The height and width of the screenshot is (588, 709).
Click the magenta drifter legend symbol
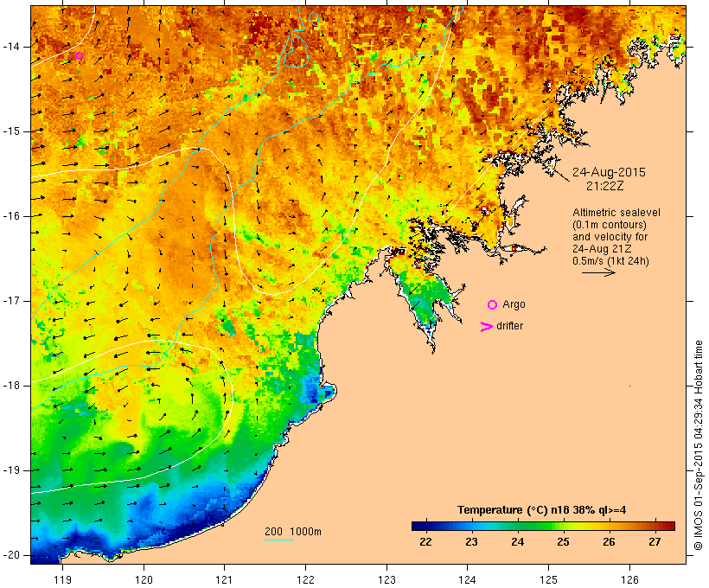(486, 327)
